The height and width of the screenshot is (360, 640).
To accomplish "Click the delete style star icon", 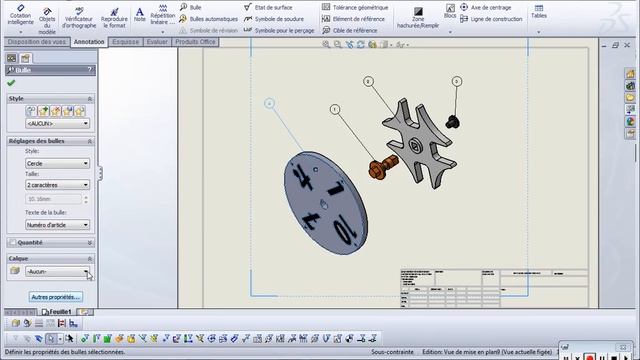I will click(56, 111).
